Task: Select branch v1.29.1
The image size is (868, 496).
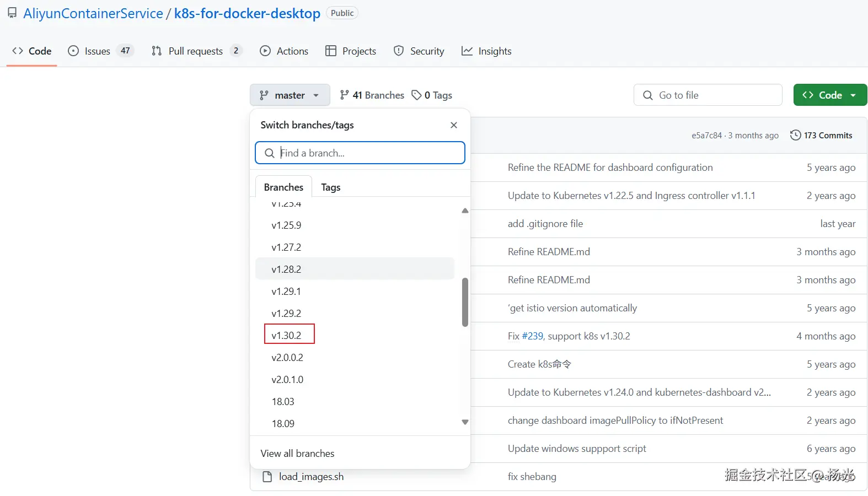Action: 355,292
